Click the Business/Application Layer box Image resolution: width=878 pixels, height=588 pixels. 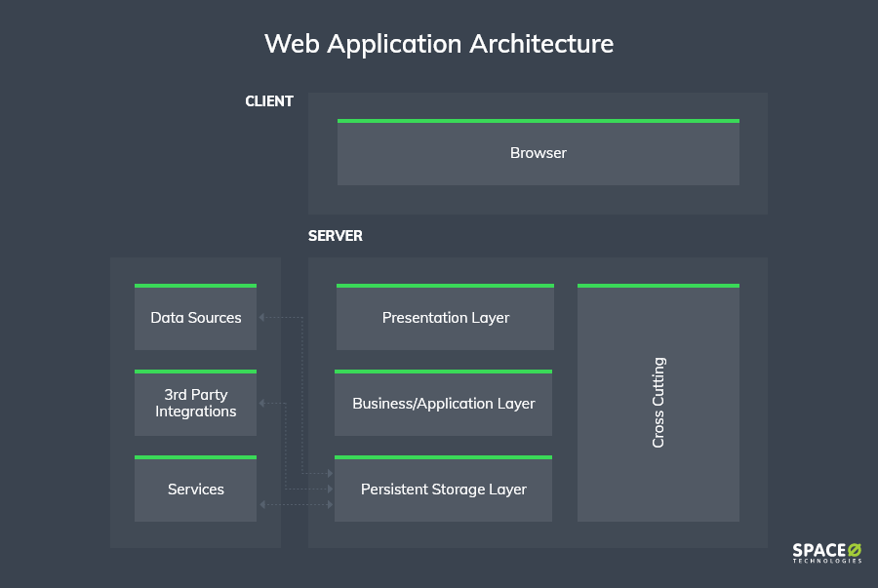[x=444, y=403]
